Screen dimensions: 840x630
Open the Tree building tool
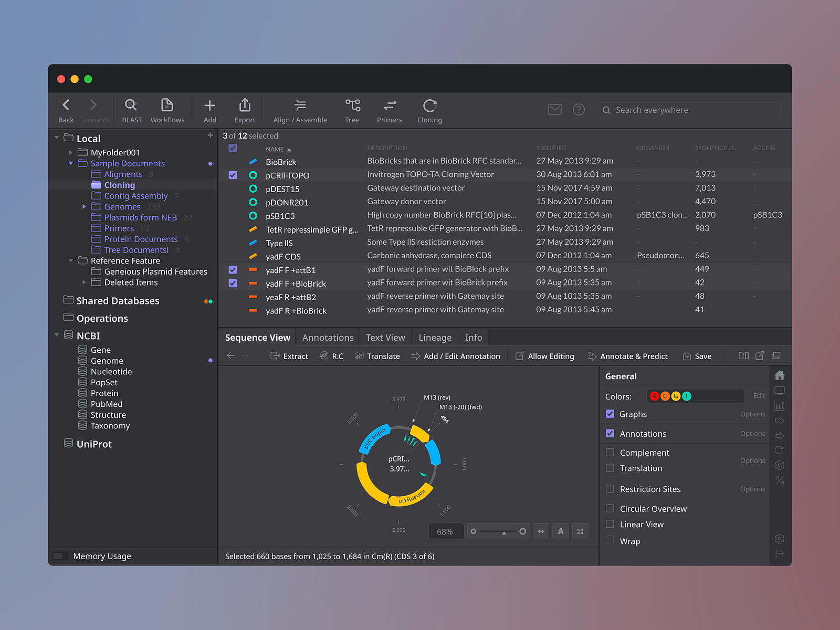(x=352, y=109)
